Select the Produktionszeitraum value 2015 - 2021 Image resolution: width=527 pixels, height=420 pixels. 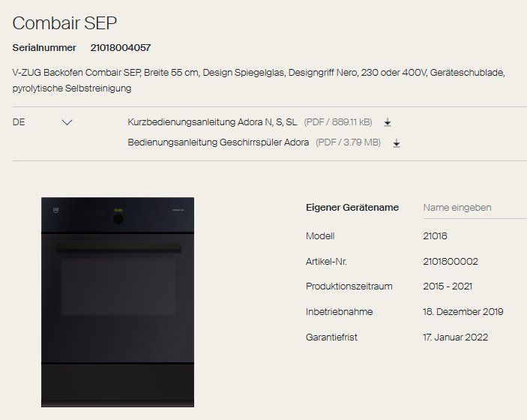pos(448,286)
